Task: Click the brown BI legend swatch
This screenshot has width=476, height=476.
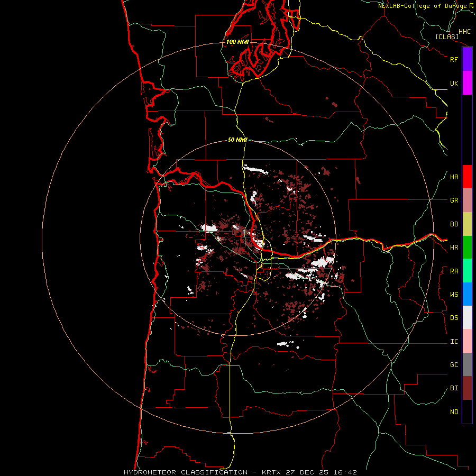Action: [467, 388]
